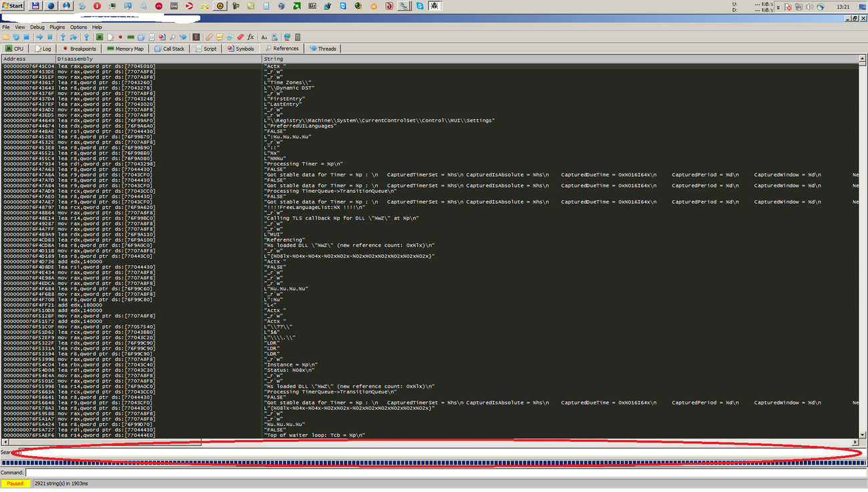Image resolution: width=868 pixels, height=492 pixels.
Task: Click the Open file folder icon
Action: point(6,37)
